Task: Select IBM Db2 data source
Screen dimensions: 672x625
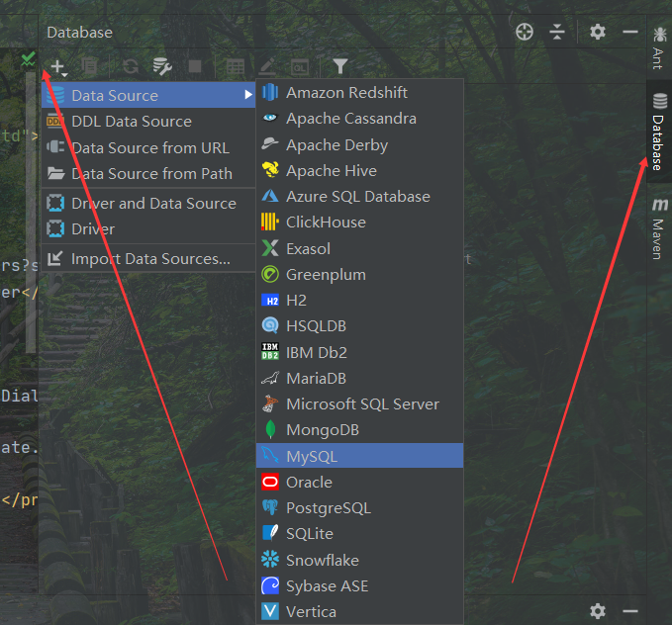Action: 359,352
